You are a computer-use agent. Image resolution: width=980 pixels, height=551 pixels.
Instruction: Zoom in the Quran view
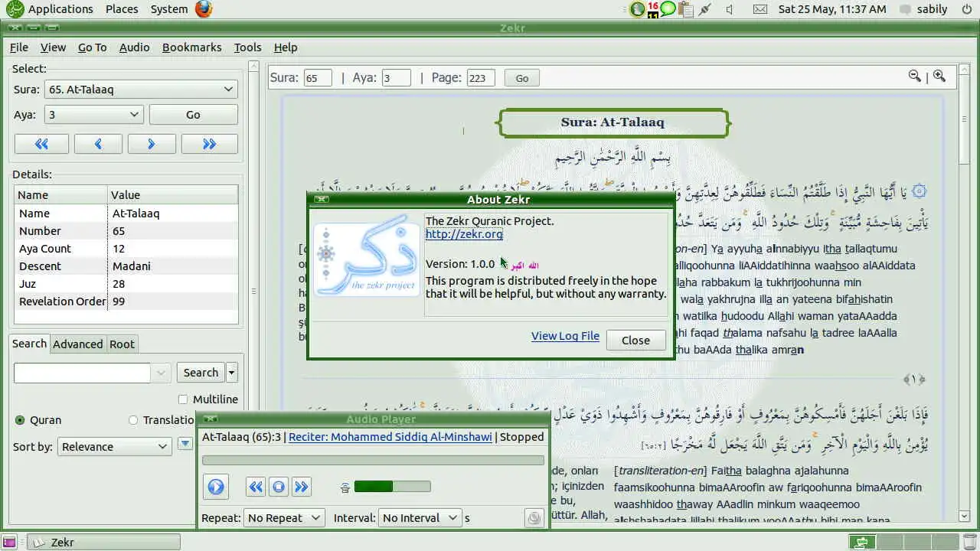[x=939, y=76]
